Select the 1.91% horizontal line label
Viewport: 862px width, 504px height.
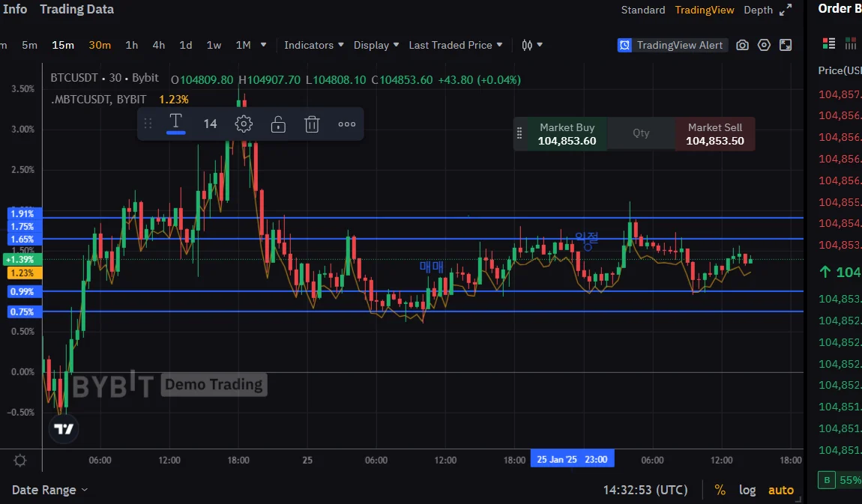pyautogui.click(x=25, y=213)
